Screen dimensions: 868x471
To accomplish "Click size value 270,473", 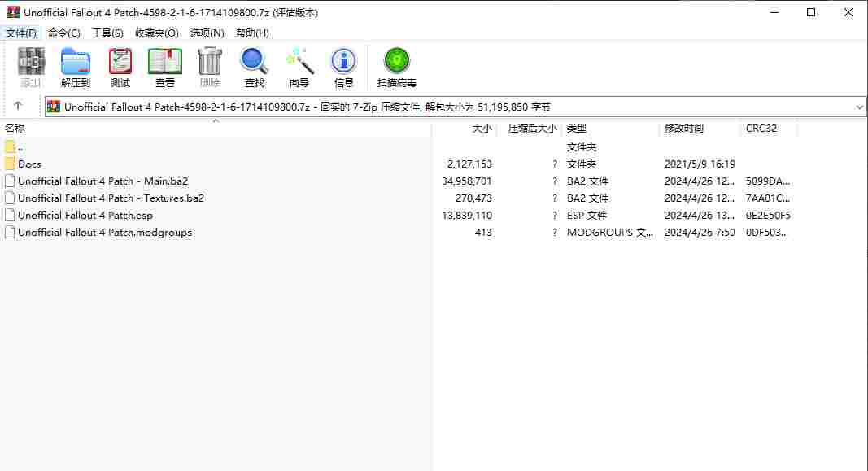I will click(x=473, y=198).
